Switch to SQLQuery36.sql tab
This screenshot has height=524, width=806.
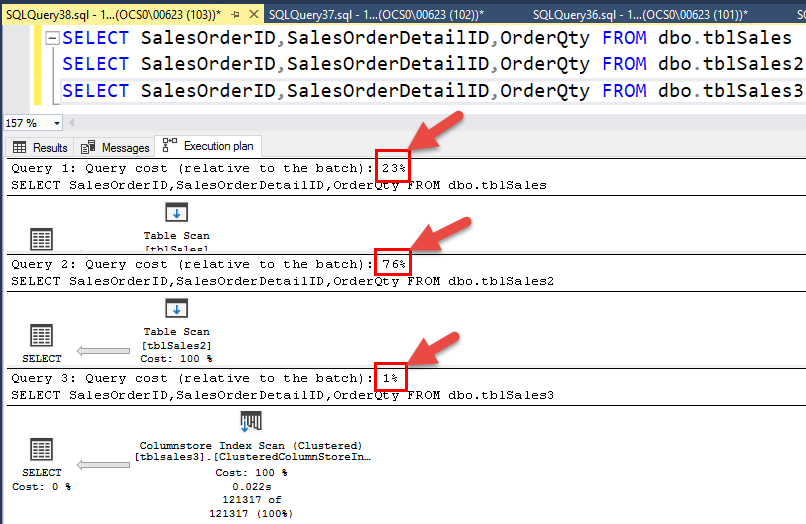pos(640,14)
